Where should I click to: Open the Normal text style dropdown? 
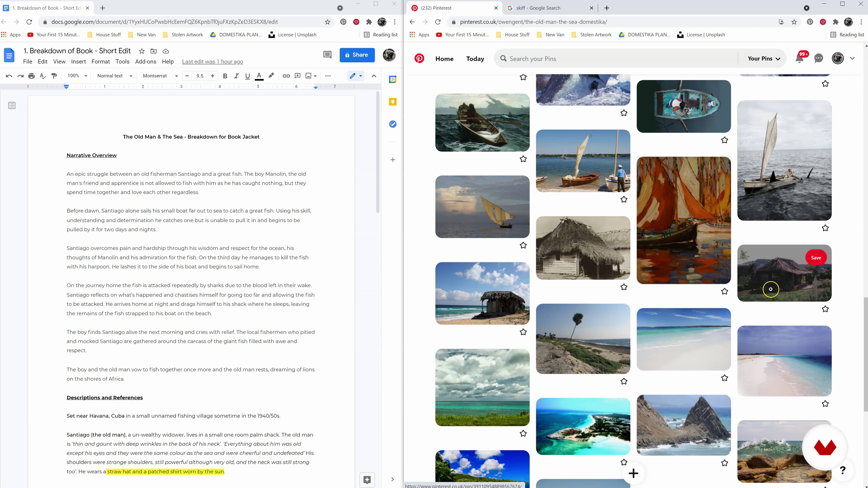pyautogui.click(x=115, y=76)
